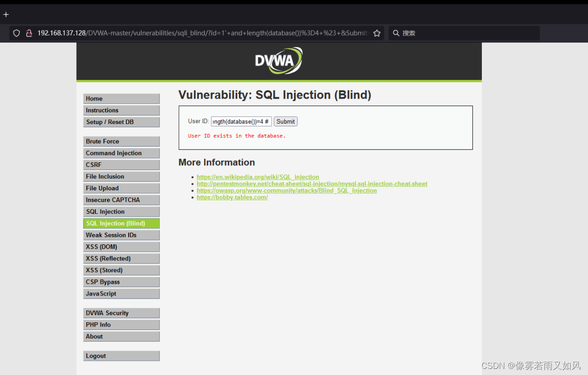The width and height of the screenshot is (588, 375).
Task: Open the bobby-tables.com link
Action: (x=232, y=197)
